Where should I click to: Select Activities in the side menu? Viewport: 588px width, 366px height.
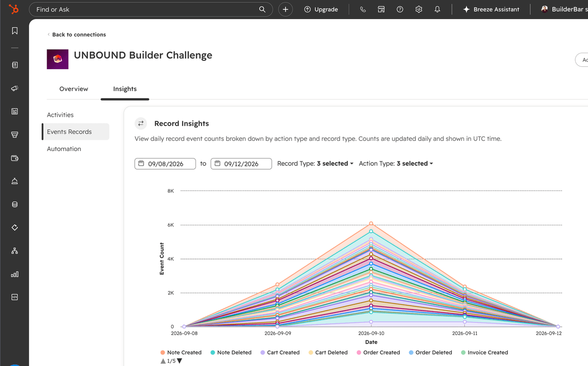click(60, 115)
